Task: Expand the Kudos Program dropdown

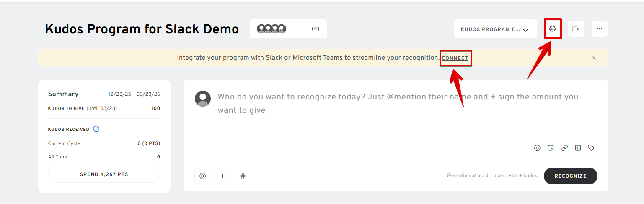Action: pos(495,29)
